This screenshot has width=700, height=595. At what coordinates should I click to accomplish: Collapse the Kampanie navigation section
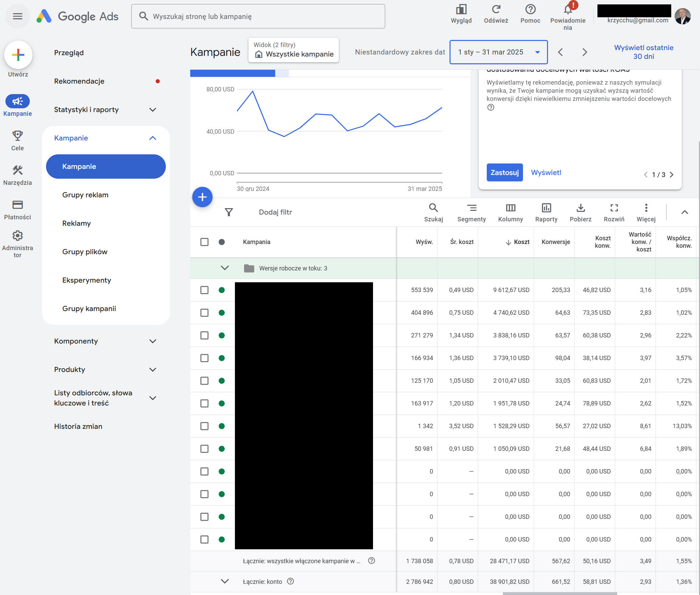[153, 138]
